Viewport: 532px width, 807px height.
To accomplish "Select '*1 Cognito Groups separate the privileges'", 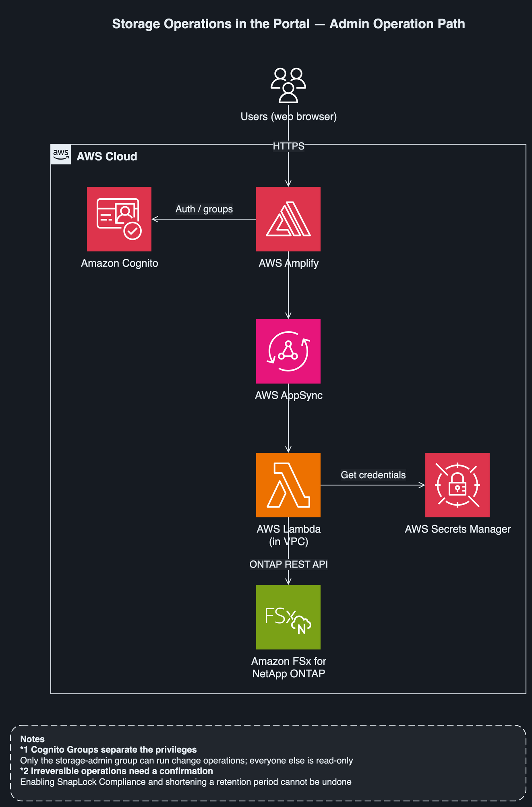I will [x=108, y=749].
